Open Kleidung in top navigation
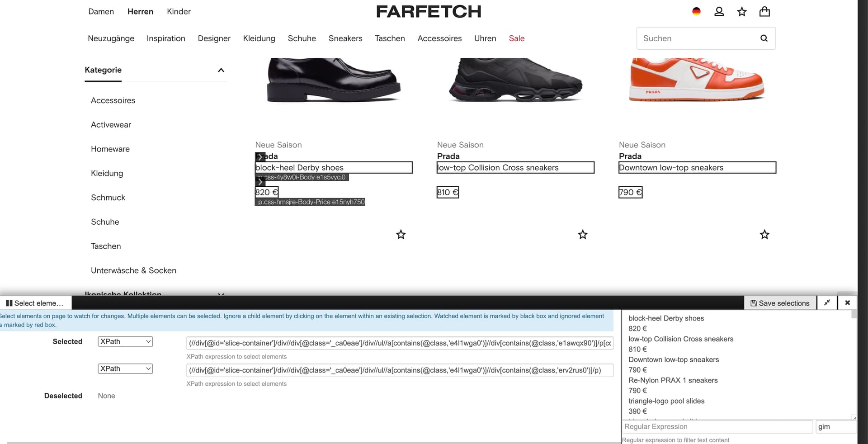The width and height of the screenshot is (868, 444). [259, 38]
